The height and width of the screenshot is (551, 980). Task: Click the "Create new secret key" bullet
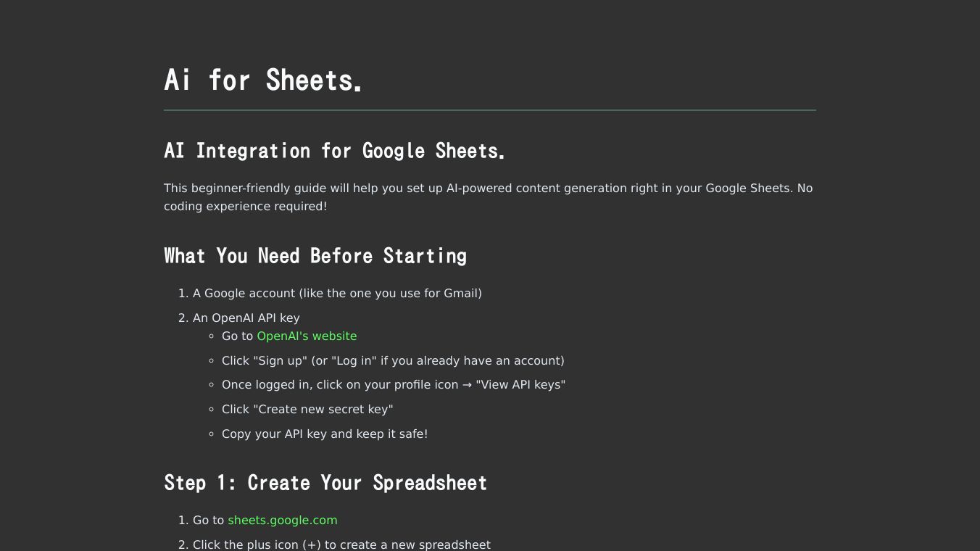[x=307, y=410]
